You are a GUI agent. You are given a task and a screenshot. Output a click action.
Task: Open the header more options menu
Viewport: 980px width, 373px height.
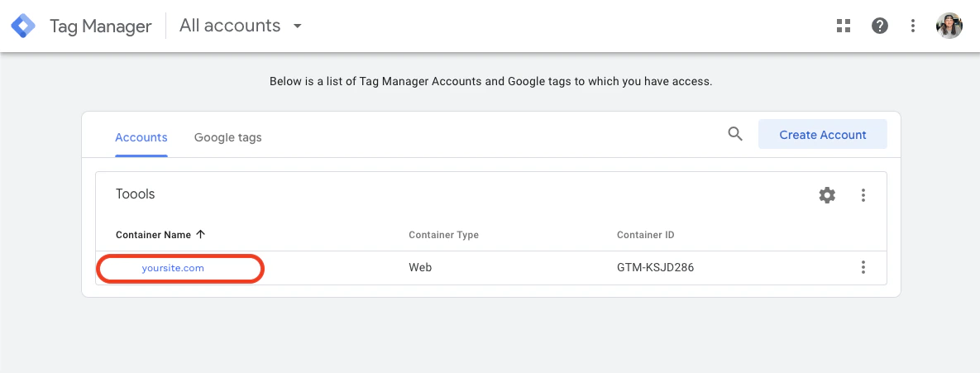click(x=913, y=26)
